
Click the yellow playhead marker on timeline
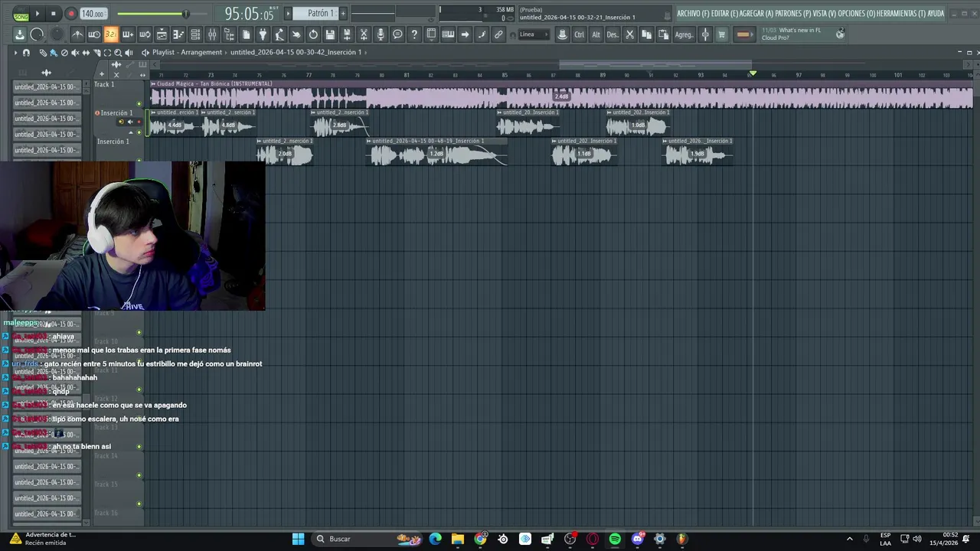click(x=753, y=73)
